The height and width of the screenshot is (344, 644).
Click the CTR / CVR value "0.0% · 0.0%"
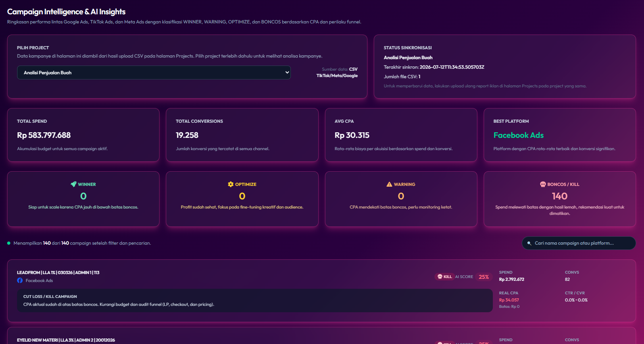click(576, 300)
